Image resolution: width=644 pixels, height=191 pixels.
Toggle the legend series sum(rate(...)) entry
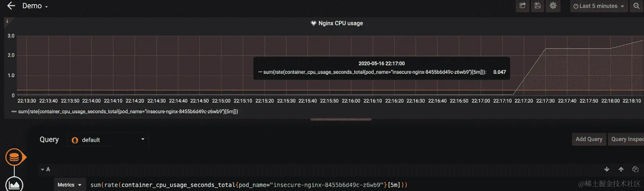(128, 111)
